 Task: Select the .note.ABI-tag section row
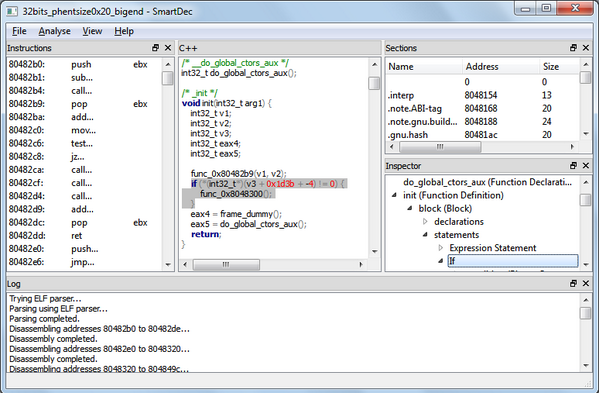[x=483, y=108]
